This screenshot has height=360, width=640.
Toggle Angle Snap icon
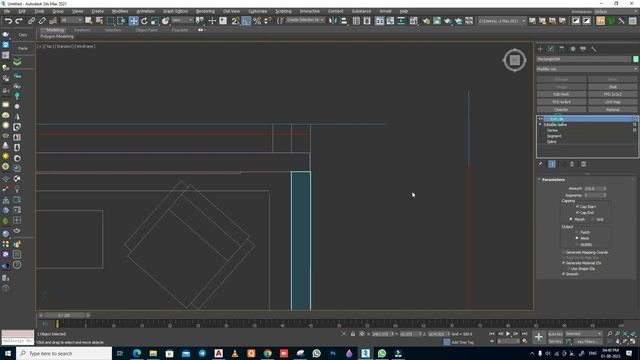(x=246, y=21)
